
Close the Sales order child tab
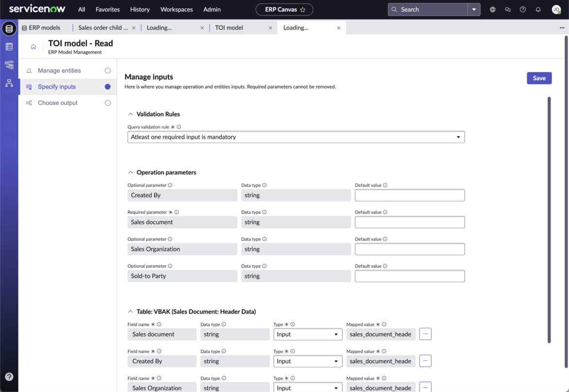click(x=134, y=28)
